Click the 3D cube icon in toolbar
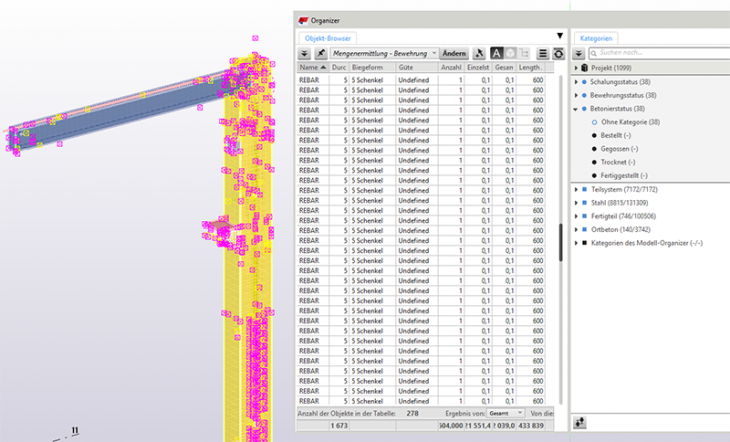 click(511, 53)
